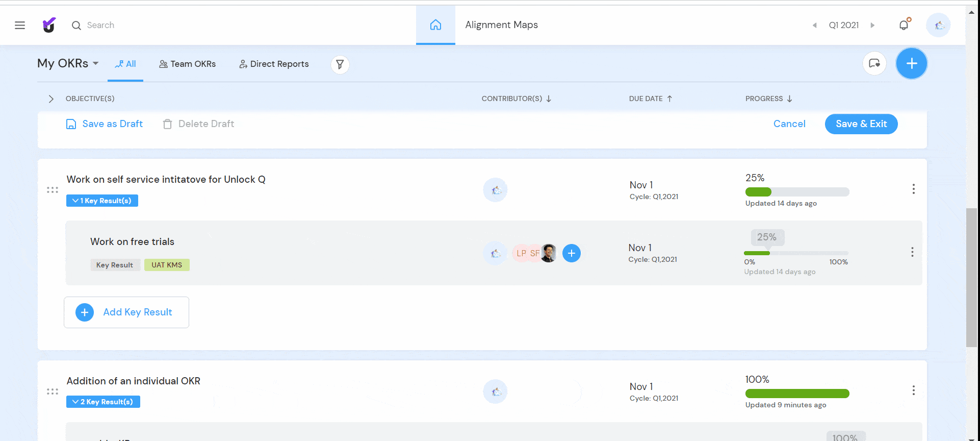This screenshot has width=980, height=441.
Task: Open the notifications bell
Action: (904, 24)
